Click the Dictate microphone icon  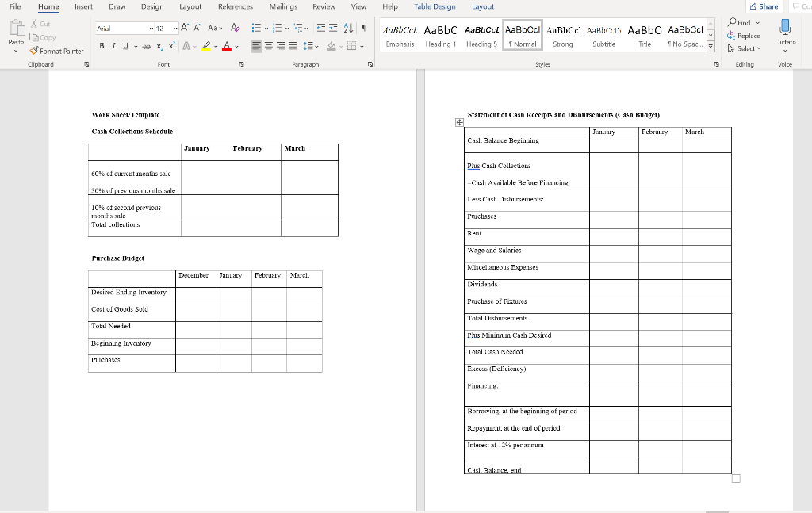785,27
